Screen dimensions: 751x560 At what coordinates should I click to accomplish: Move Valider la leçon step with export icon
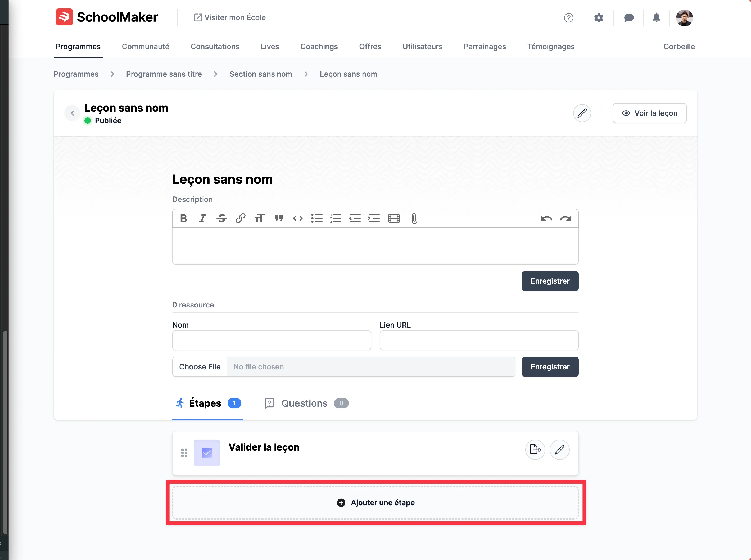(x=535, y=449)
